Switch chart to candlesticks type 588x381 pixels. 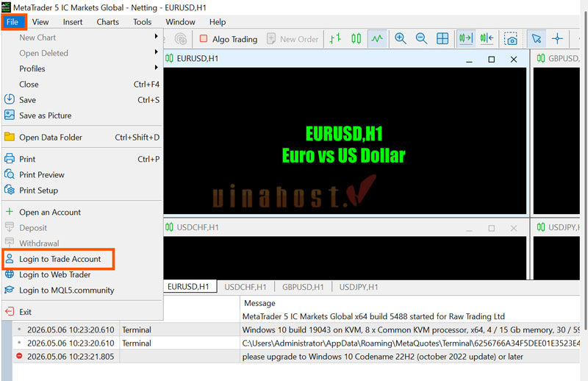pos(356,39)
